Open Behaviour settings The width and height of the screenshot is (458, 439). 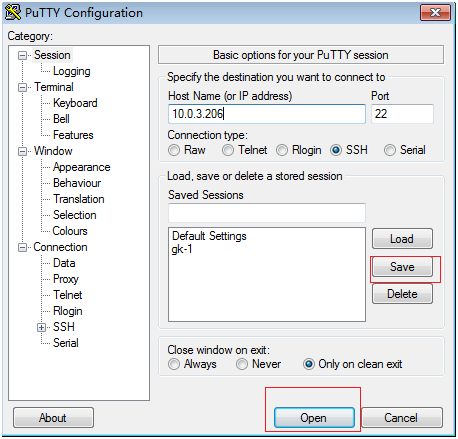click(x=77, y=183)
